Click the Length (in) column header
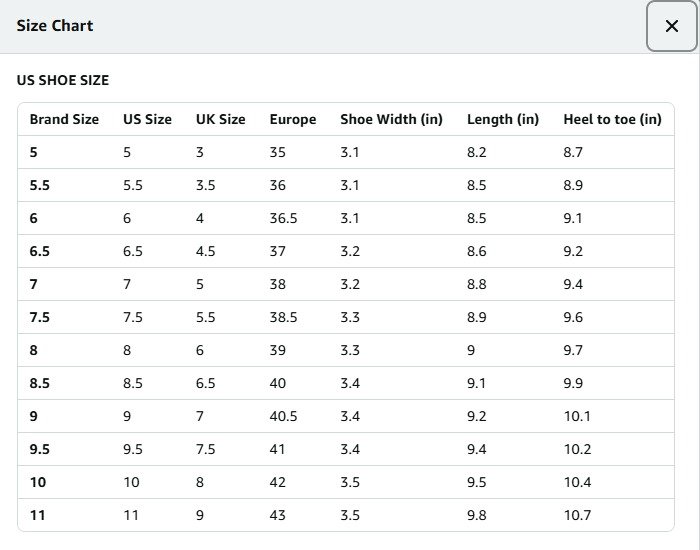Viewport: 700px width, 550px height. (503, 119)
